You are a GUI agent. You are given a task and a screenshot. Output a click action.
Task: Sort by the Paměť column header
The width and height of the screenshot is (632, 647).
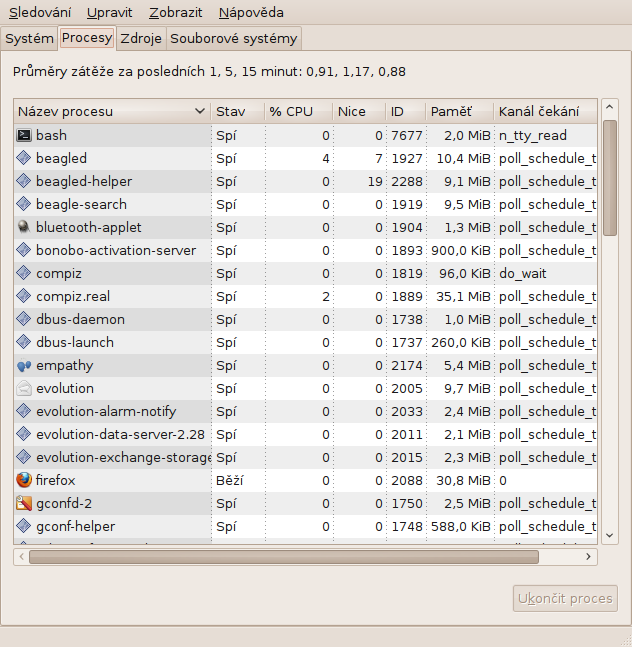460,111
